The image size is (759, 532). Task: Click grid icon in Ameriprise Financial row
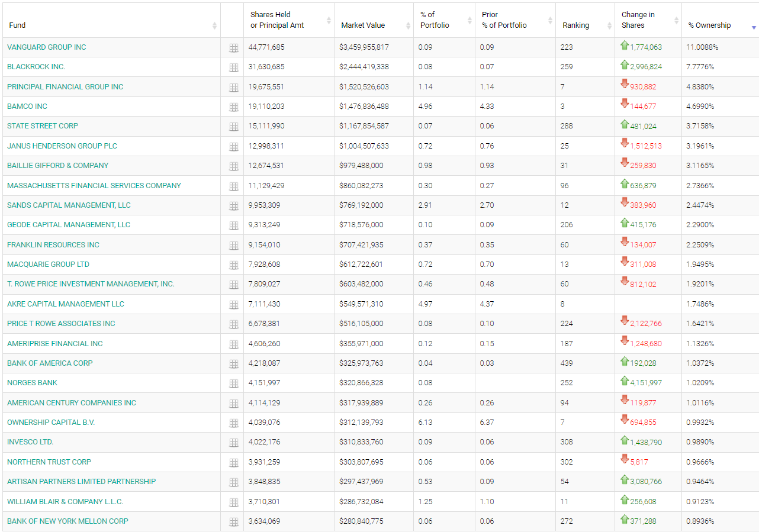coord(234,344)
